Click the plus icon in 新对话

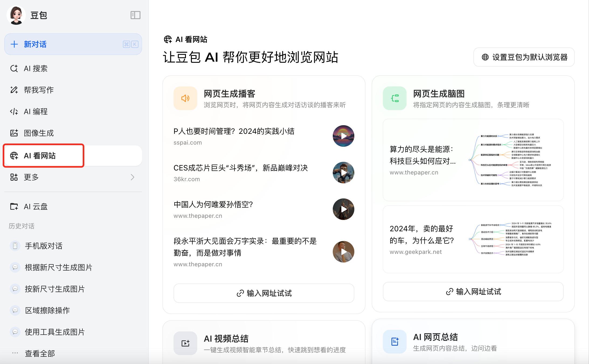(x=14, y=44)
